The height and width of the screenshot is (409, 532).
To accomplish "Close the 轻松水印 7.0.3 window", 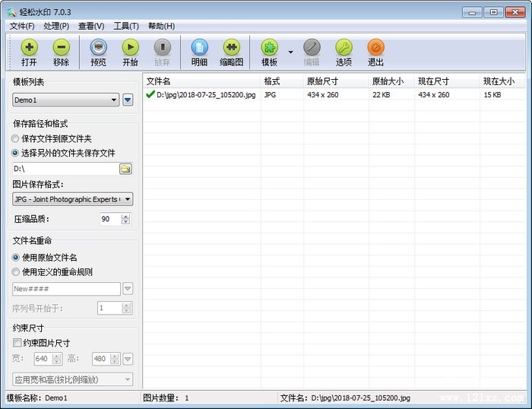I will tap(515, 13).
